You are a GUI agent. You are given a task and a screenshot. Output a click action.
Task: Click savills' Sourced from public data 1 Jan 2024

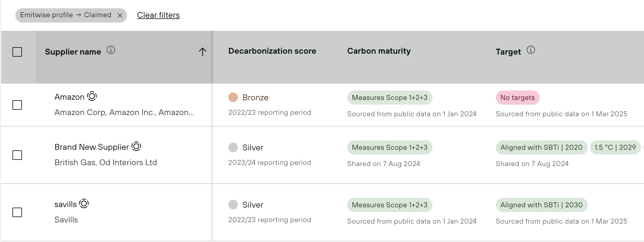coord(412,221)
